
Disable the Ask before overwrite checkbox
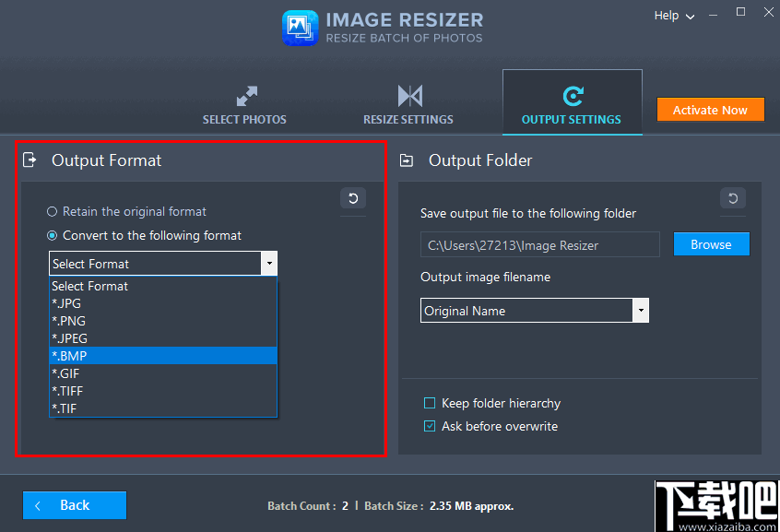pyautogui.click(x=429, y=426)
